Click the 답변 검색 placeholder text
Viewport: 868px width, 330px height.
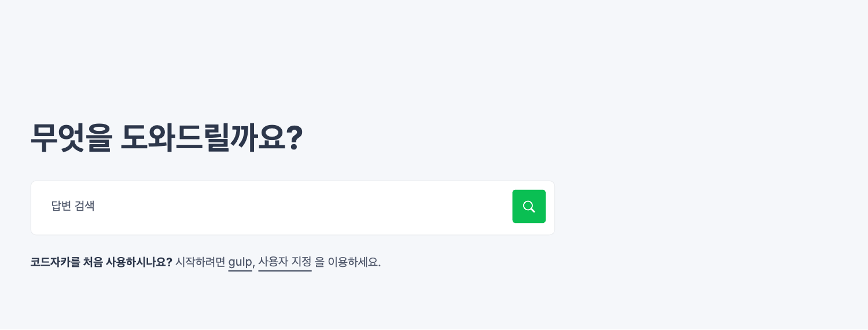[x=73, y=206]
